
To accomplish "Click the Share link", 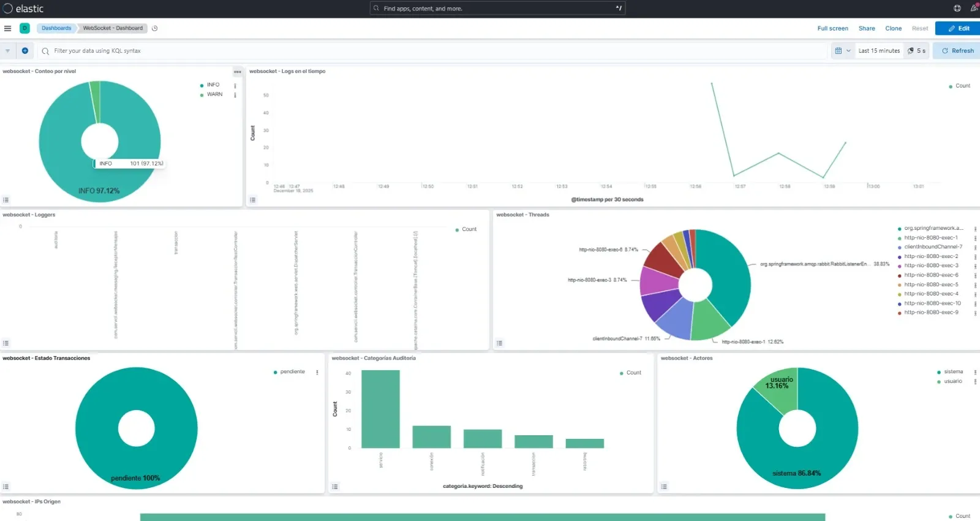I will 867,28.
